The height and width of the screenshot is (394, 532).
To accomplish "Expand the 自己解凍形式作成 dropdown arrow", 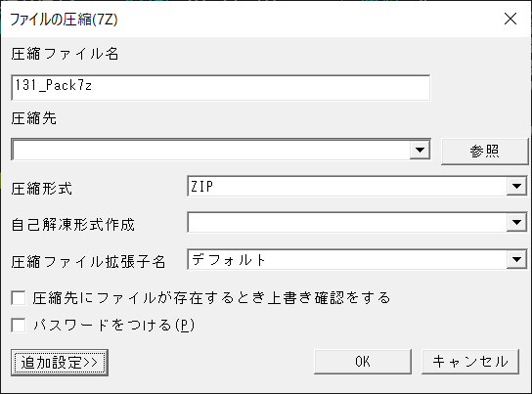I will coord(516,223).
